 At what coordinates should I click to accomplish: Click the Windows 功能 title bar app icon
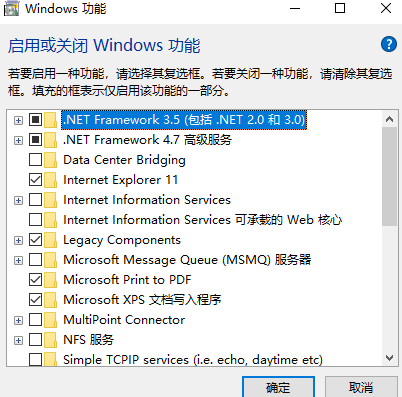click(11, 9)
